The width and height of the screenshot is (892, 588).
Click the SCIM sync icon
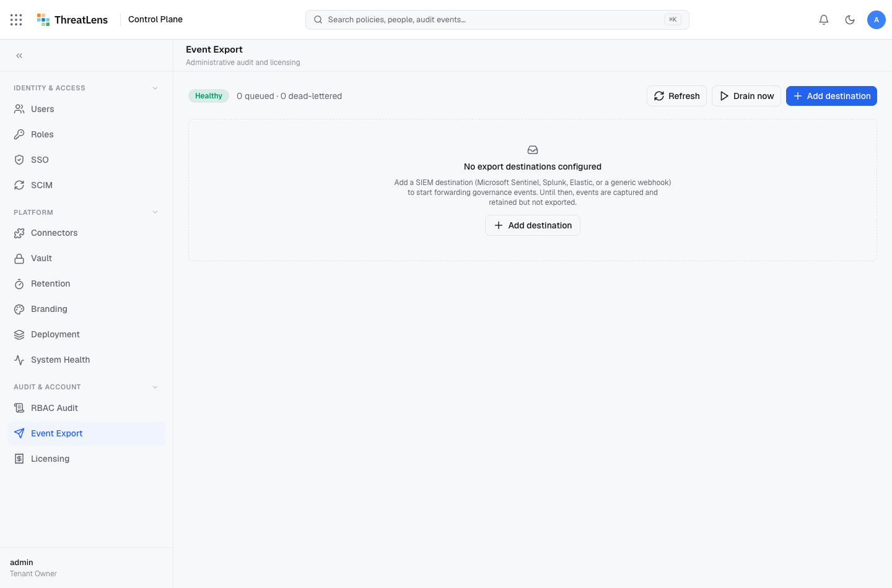coord(19,185)
